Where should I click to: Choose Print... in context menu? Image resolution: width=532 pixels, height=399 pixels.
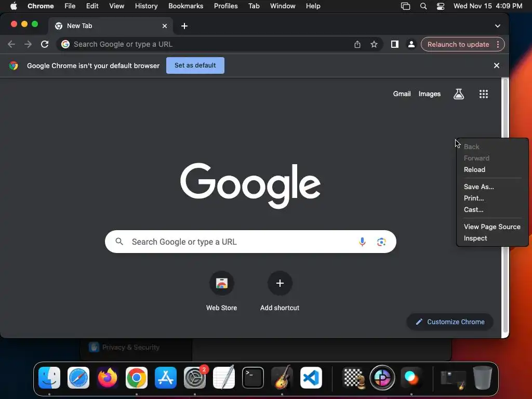click(x=493, y=198)
